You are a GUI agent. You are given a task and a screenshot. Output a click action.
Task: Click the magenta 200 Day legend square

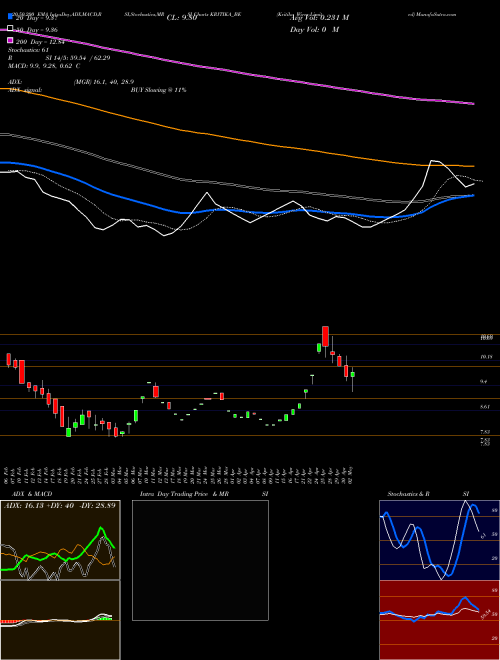point(11,41)
